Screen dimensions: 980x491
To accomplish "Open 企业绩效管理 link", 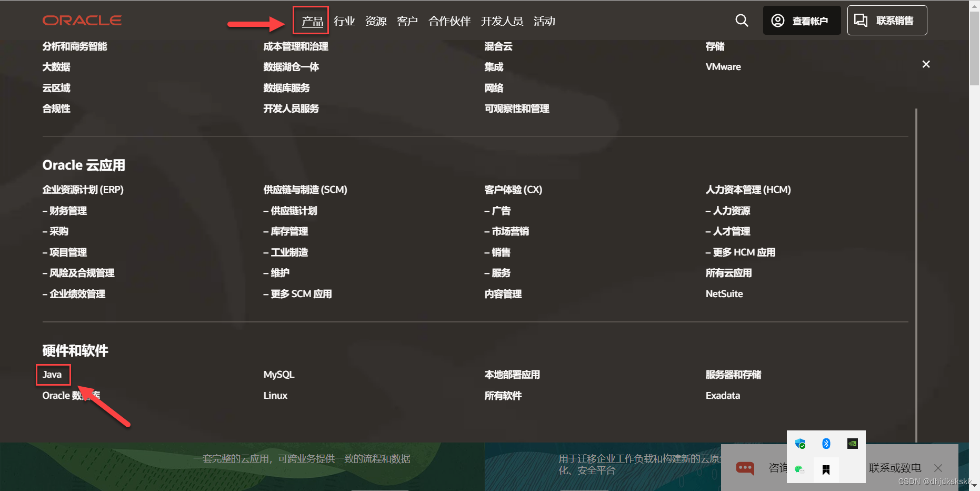I will point(74,294).
